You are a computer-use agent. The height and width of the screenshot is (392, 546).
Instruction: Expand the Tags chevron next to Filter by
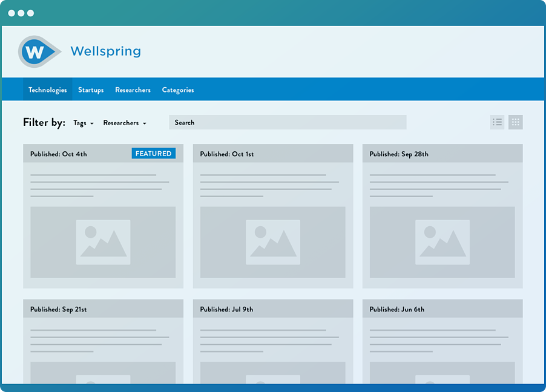pos(92,123)
